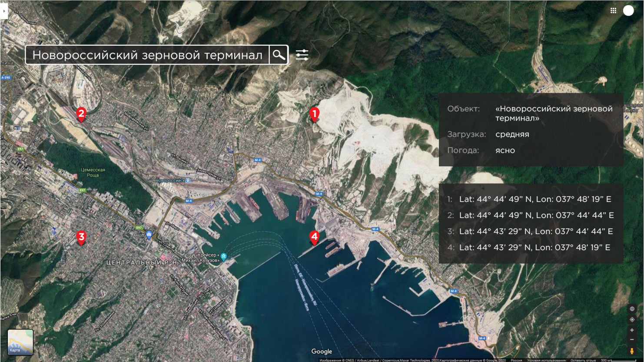The width and height of the screenshot is (644, 362).
Task: Select the Street View pegman
Action: [x=632, y=351]
